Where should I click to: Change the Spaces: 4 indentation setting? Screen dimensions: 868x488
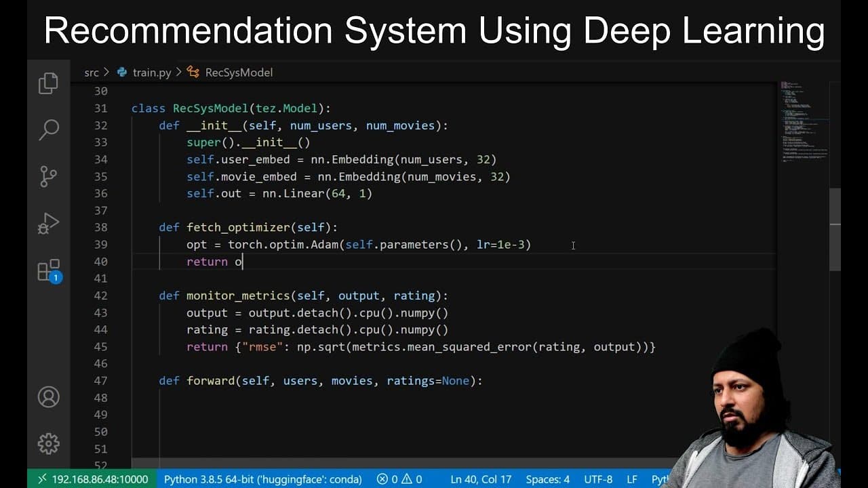point(548,479)
